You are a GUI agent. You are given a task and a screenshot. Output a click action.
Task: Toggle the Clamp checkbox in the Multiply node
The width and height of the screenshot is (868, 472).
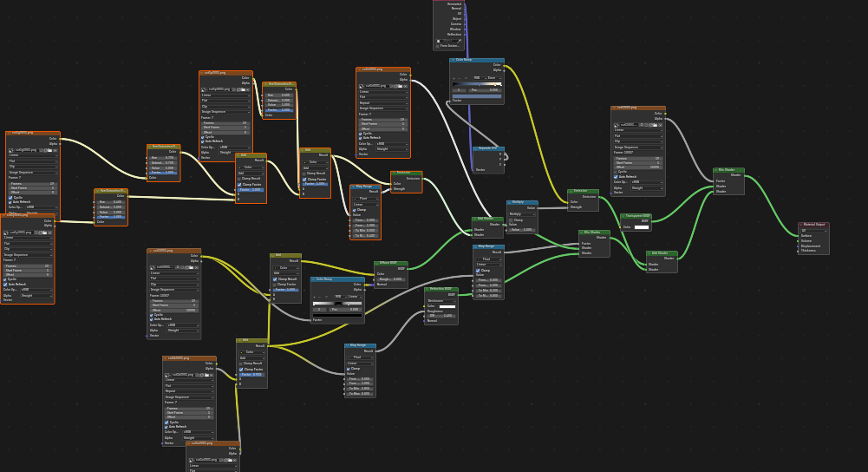[511, 220]
